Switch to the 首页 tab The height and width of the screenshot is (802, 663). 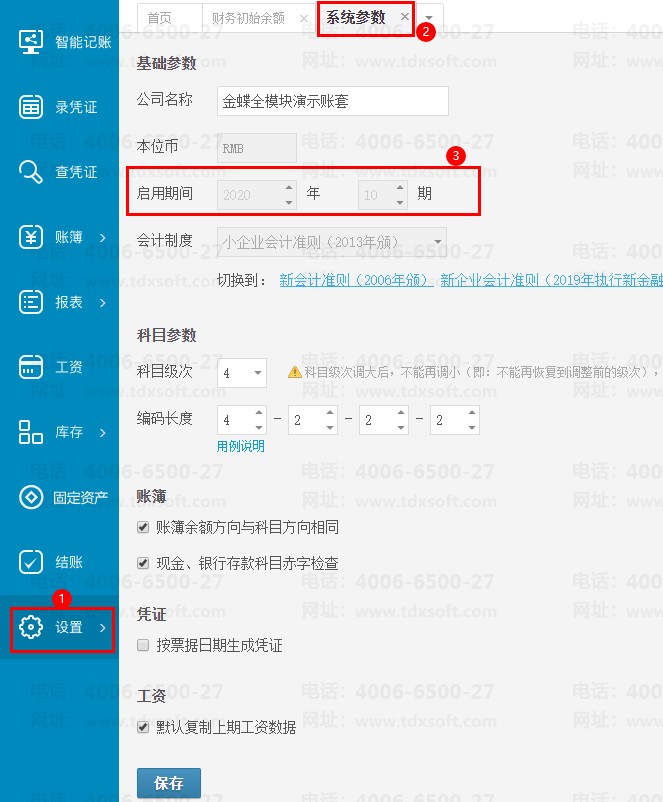pyautogui.click(x=159, y=18)
